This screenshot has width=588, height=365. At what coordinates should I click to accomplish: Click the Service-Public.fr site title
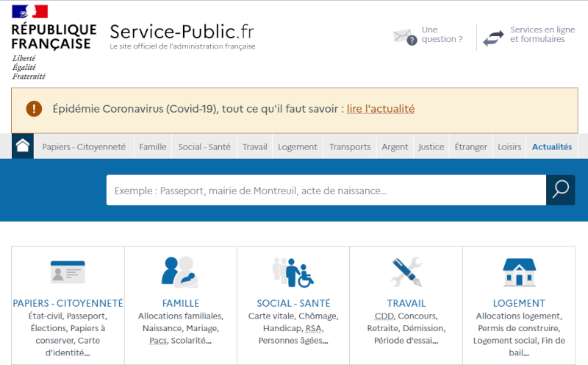pyautogui.click(x=182, y=32)
